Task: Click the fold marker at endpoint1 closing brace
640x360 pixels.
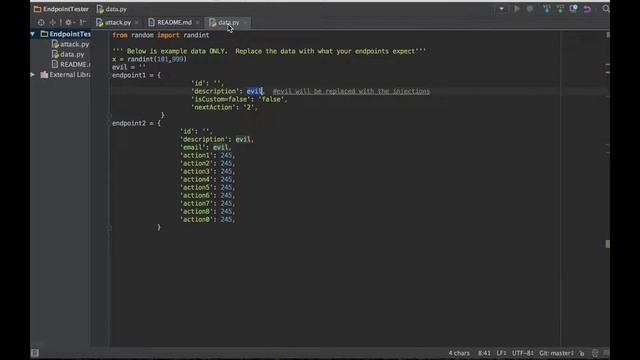Action: [109, 116]
